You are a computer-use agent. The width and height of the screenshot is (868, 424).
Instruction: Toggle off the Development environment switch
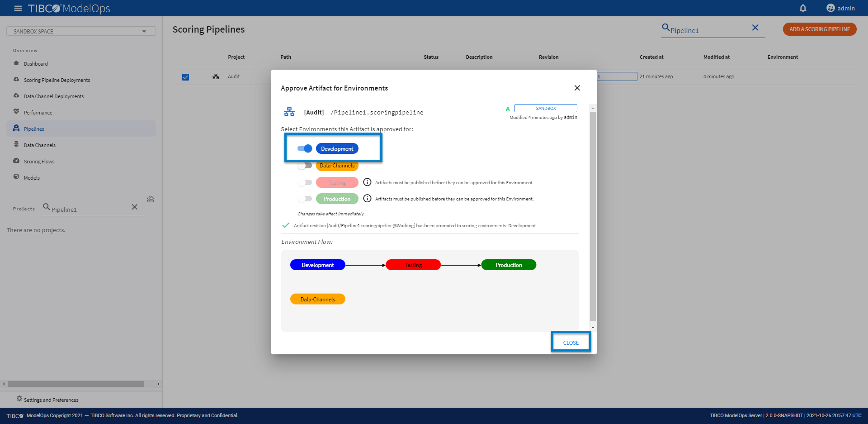coord(305,148)
